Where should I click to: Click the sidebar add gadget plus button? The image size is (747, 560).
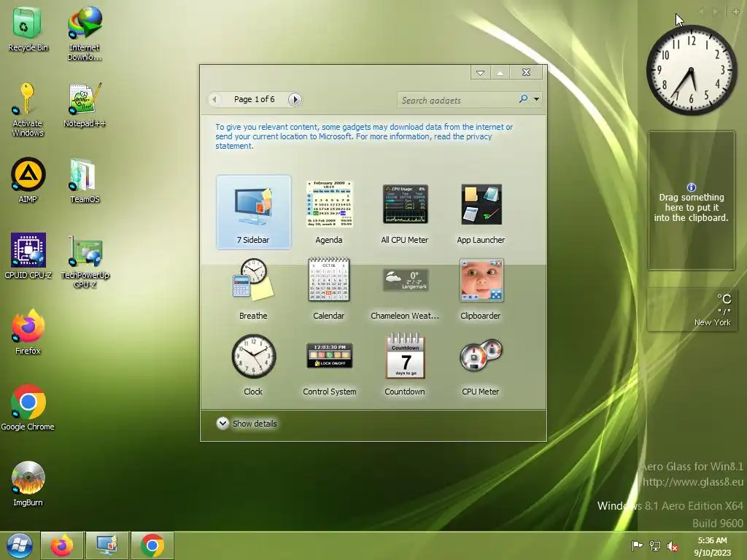pos(735,12)
